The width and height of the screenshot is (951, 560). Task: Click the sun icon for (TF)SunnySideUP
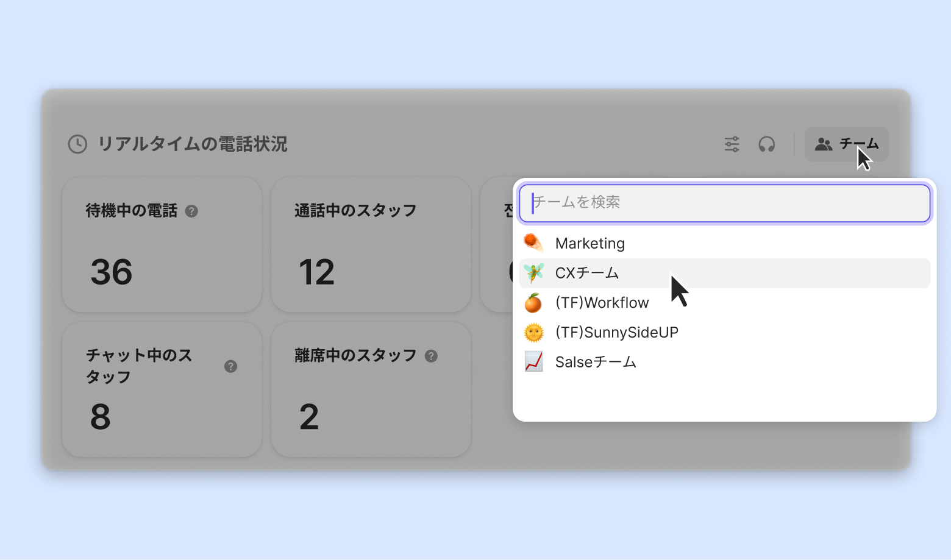(533, 333)
